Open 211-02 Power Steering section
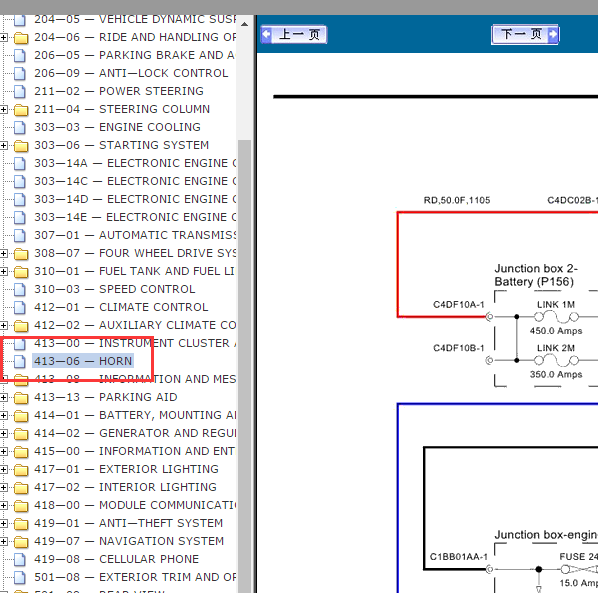This screenshot has width=598, height=593. [x=119, y=91]
